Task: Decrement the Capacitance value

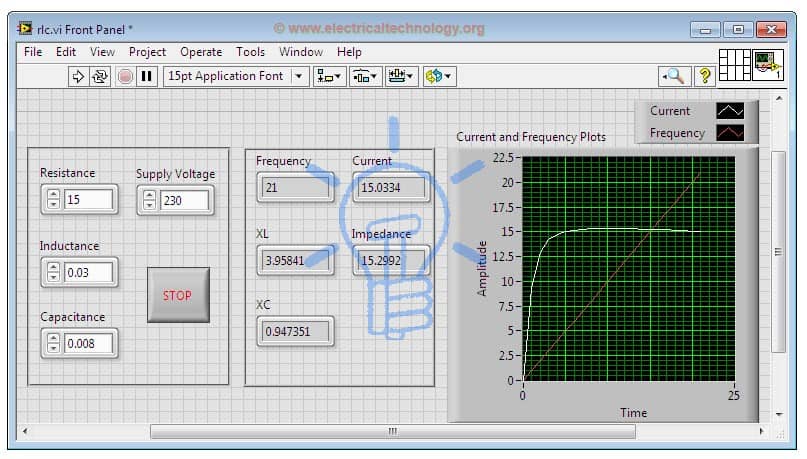Action: pyautogui.click(x=54, y=348)
